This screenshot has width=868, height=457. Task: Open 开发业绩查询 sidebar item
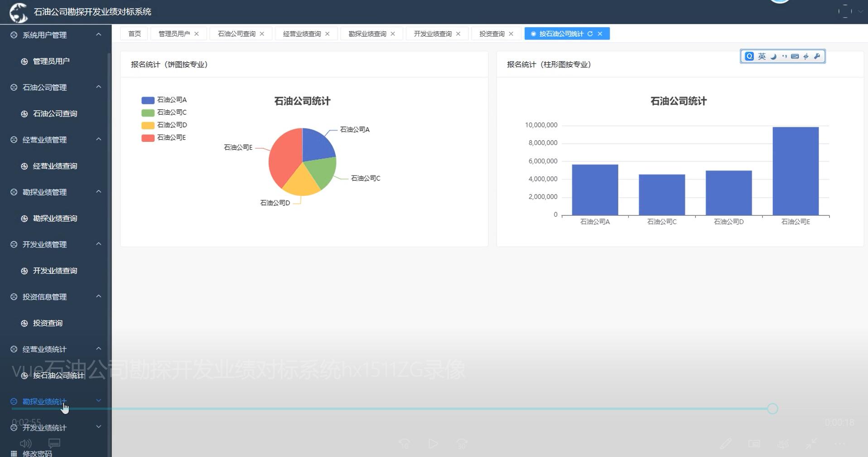tap(55, 271)
